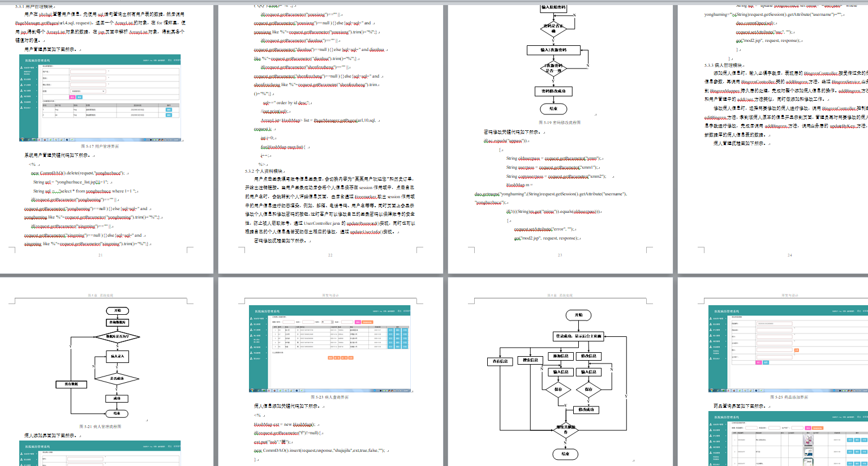Click caption "图 5-25 药品添加界面"
The height and width of the screenshot is (466, 868).
click(789, 397)
